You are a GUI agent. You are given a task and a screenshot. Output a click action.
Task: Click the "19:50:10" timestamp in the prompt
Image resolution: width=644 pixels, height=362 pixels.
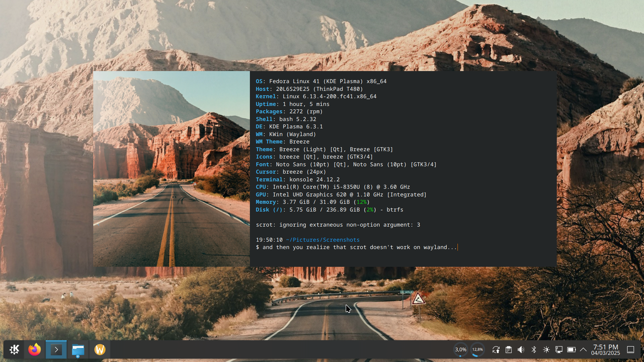click(x=269, y=240)
